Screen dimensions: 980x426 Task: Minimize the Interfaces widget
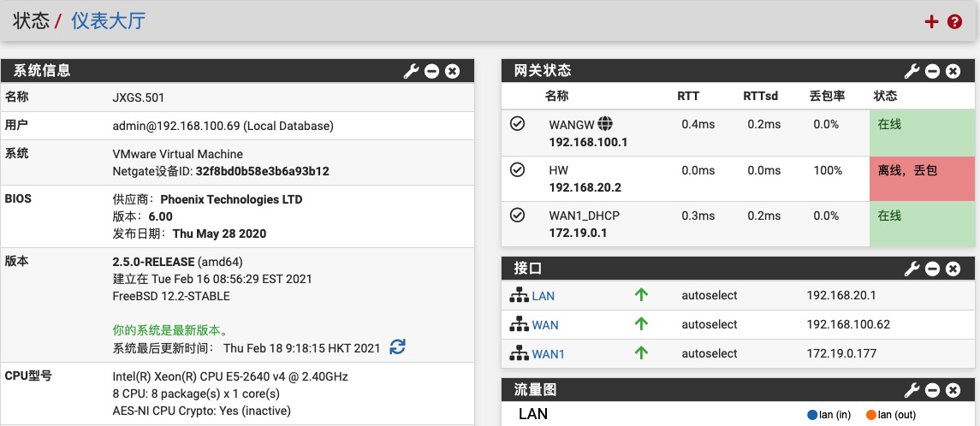(933, 269)
